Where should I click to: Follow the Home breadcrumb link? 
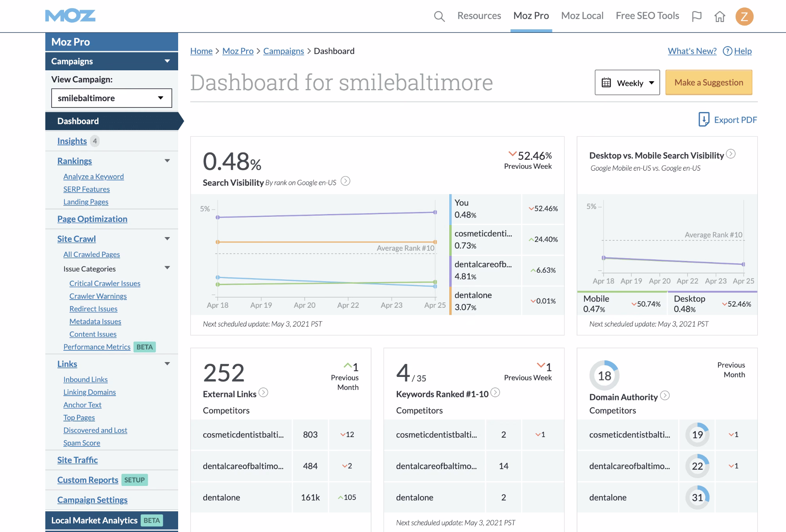tap(201, 51)
